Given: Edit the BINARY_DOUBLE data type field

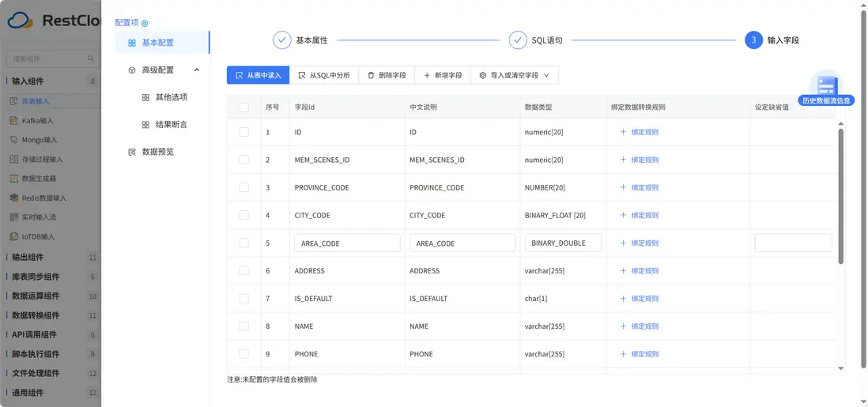Looking at the screenshot, I should [563, 243].
